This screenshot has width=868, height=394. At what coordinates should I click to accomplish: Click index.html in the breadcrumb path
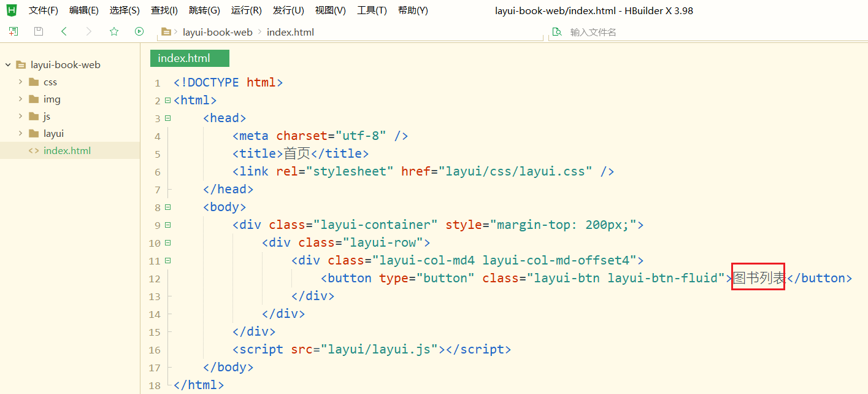(290, 32)
